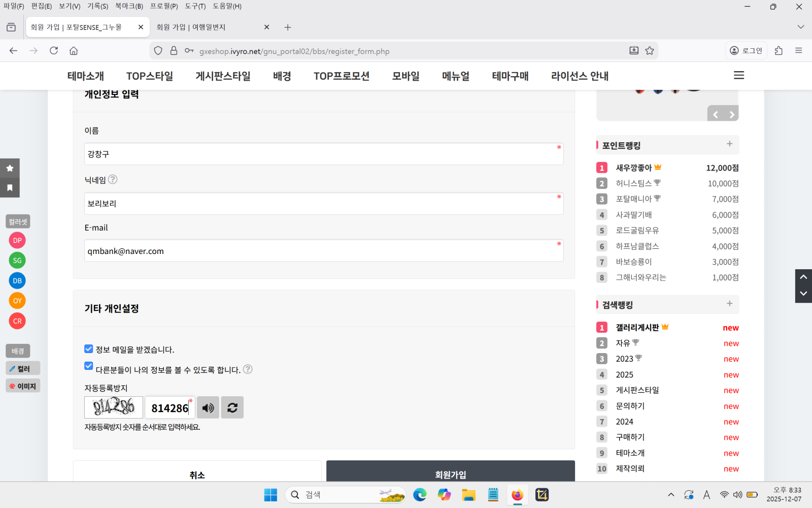Bookmark this page with the star icon
Viewport: 812px width, 508px height.
[649, 51]
